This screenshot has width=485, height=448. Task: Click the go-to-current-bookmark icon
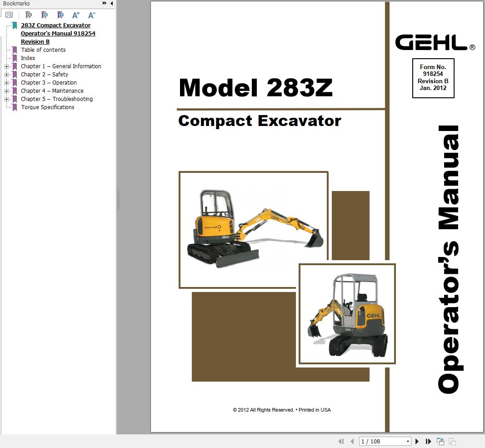click(x=60, y=15)
